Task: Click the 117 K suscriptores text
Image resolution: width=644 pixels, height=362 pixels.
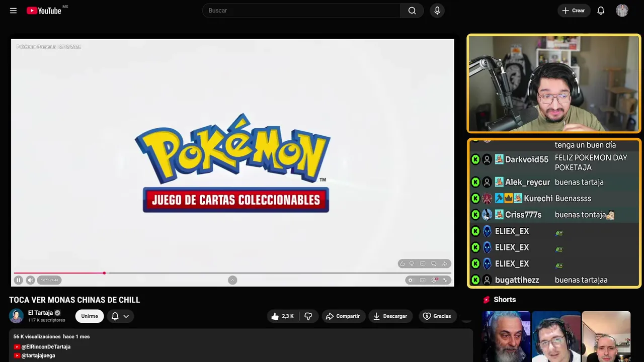Action: pos(47,320)
